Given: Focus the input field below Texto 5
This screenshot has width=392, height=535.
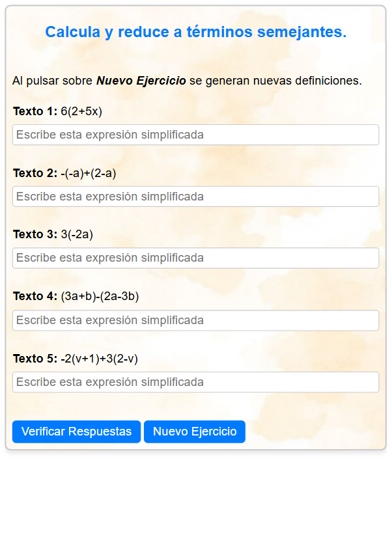Looking at the screenshot, I should coord(195,382).
